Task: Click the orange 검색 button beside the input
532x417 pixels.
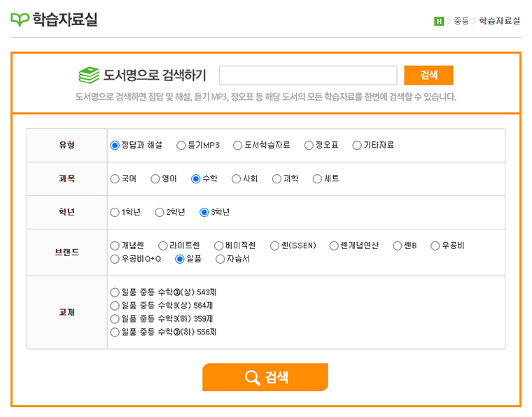Action: 428,76
